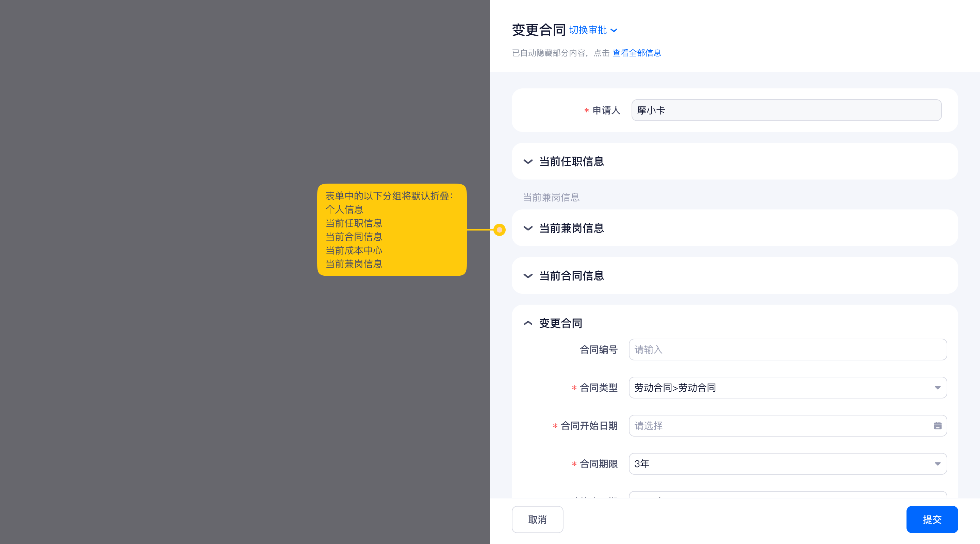Image resolution: width=980 pixels, height=544 pixels.
Task: Click the 申请人 field showing 摩小卡
Action: [x=786, y=110]
